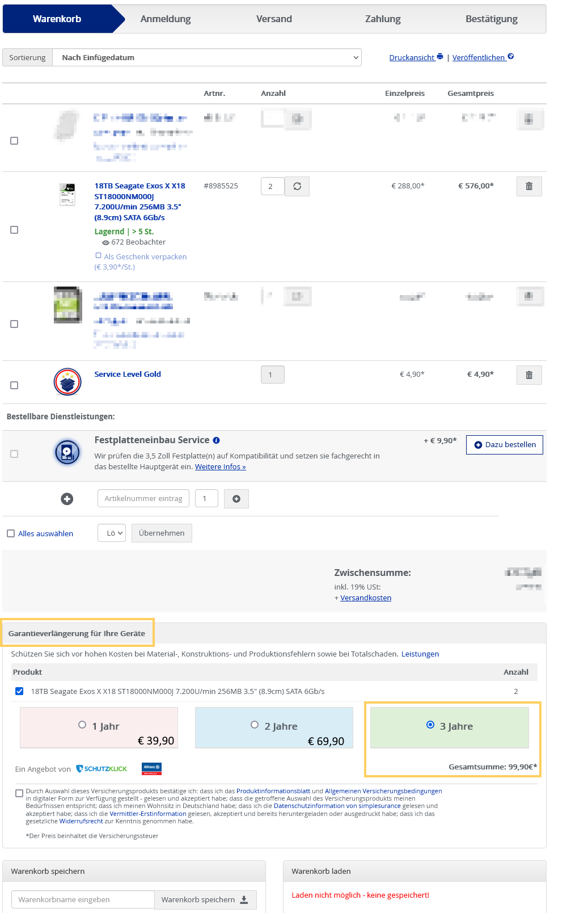Select the 2 Jahre warranty option
The height and width of the screenshot is (913, 588).
click(x=255, y=725)
